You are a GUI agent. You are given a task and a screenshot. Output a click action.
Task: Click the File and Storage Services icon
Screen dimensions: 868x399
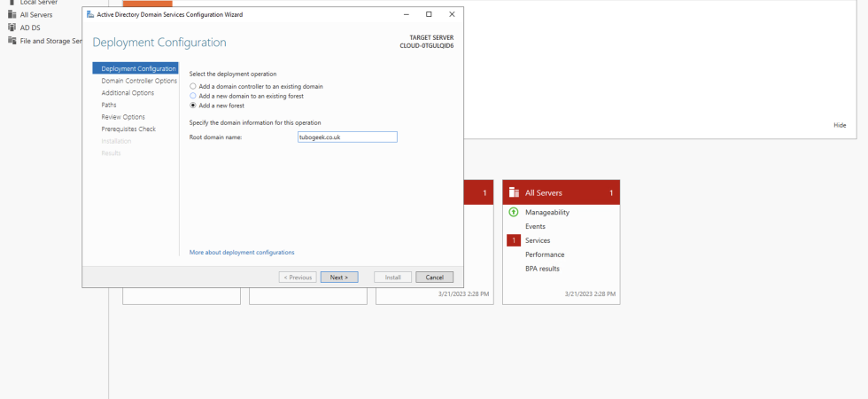[12, 41]
